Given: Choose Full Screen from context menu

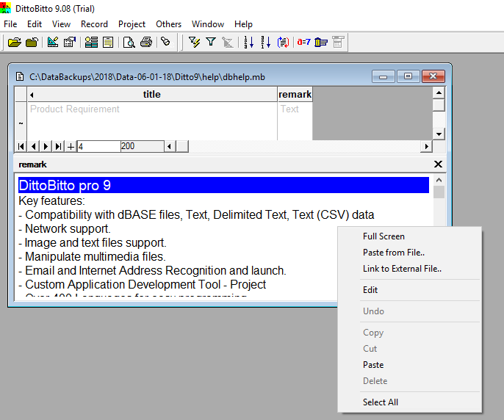Looking at the screenshot, I should (x=409, y=236).
